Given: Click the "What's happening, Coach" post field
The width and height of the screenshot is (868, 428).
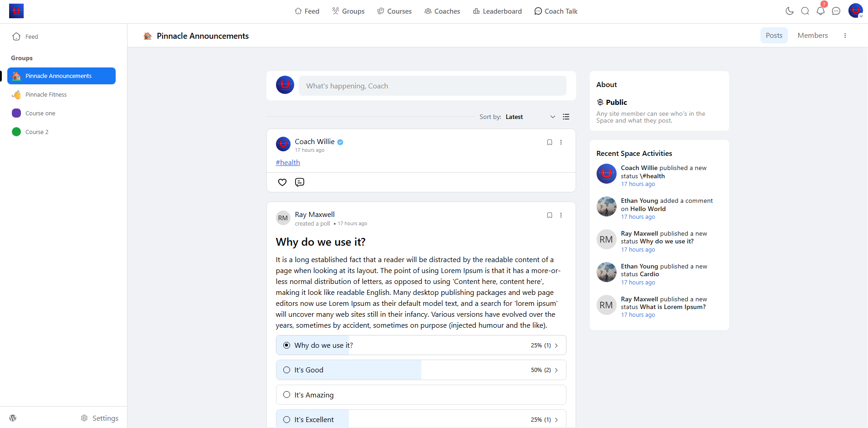Looking at the screenshot, I should click(x=432, y=86).
